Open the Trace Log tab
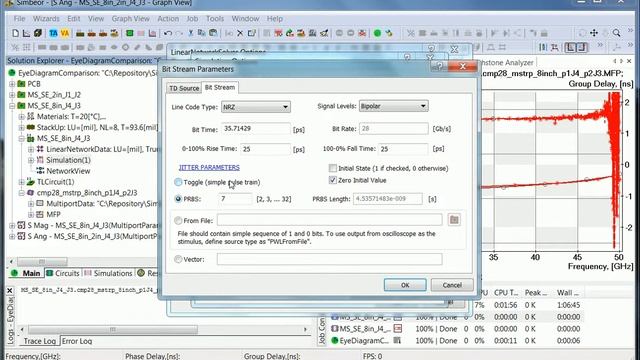640x360 pixels. [39, 341]
